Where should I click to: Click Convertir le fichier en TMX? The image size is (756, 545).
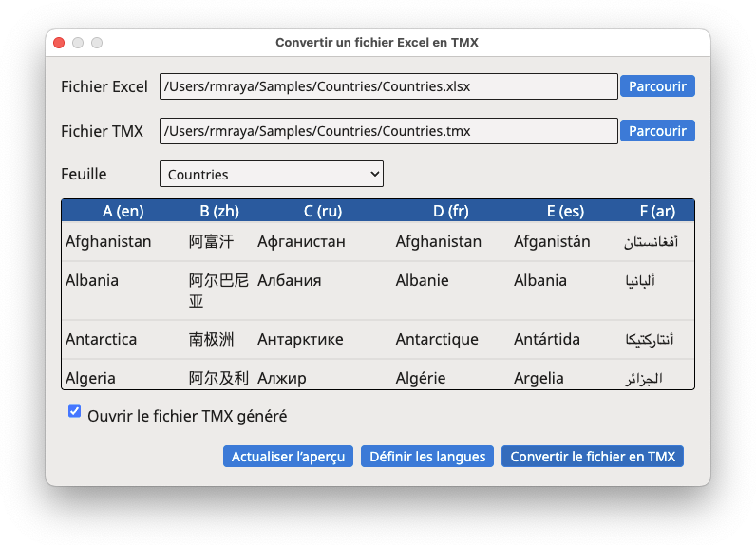tap(593, 457)
